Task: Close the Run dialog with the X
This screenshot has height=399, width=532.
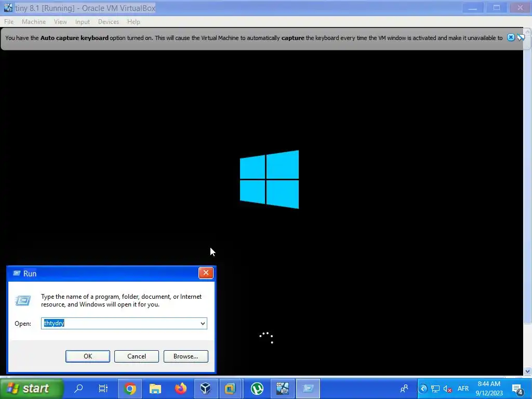Action: pyautogui.click(x=206, y=273)
